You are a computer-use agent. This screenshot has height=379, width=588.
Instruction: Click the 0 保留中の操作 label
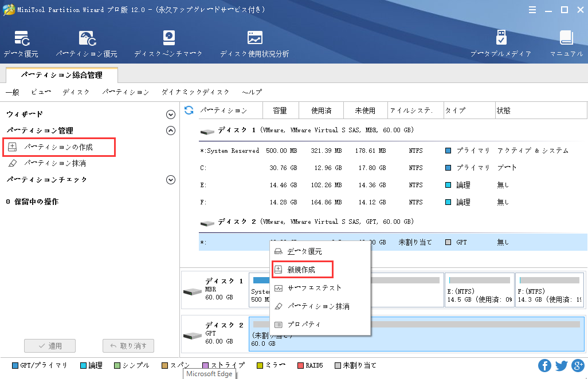32,202
